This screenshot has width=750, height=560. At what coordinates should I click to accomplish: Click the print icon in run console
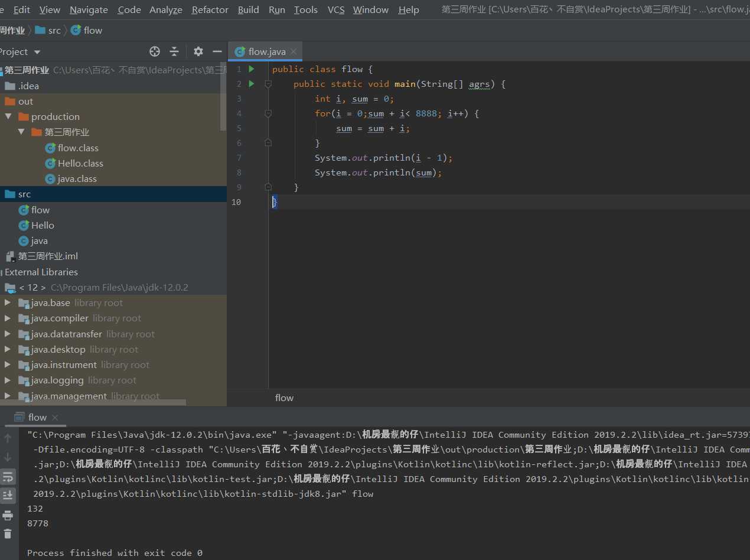pos(8,515)
